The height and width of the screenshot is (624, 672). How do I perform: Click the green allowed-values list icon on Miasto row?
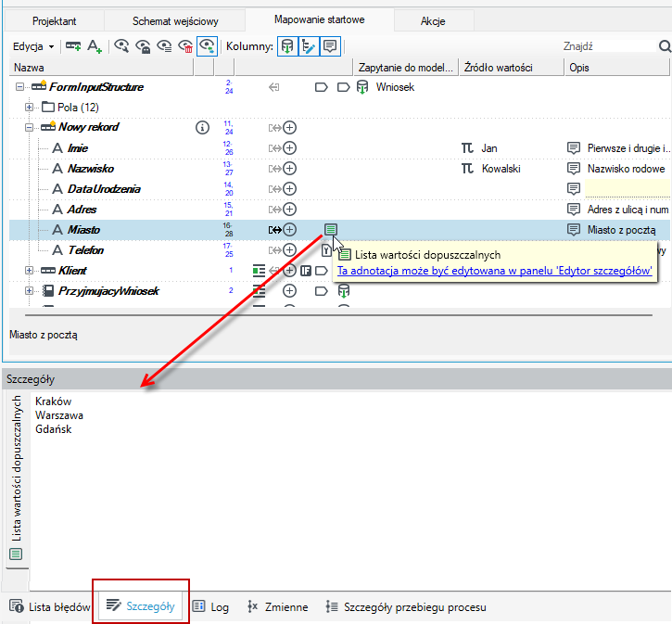pos(330,229)
